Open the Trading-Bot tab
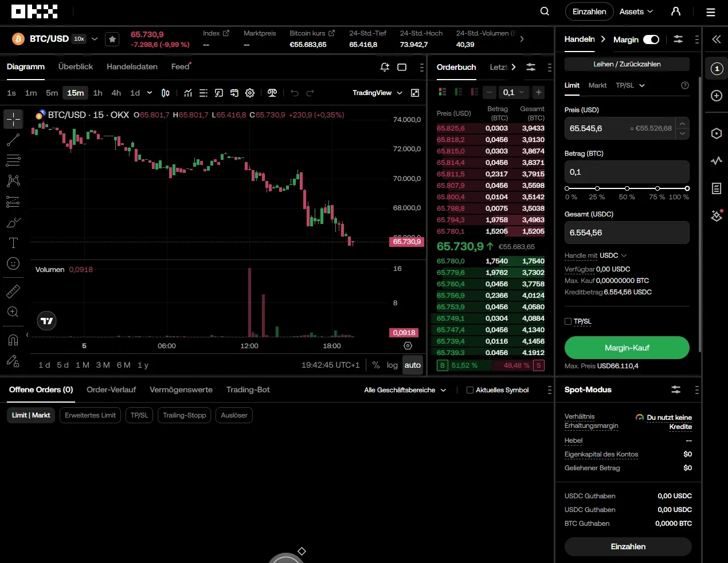The height and width of the screenshot is (563, 728). pos(248,390)
